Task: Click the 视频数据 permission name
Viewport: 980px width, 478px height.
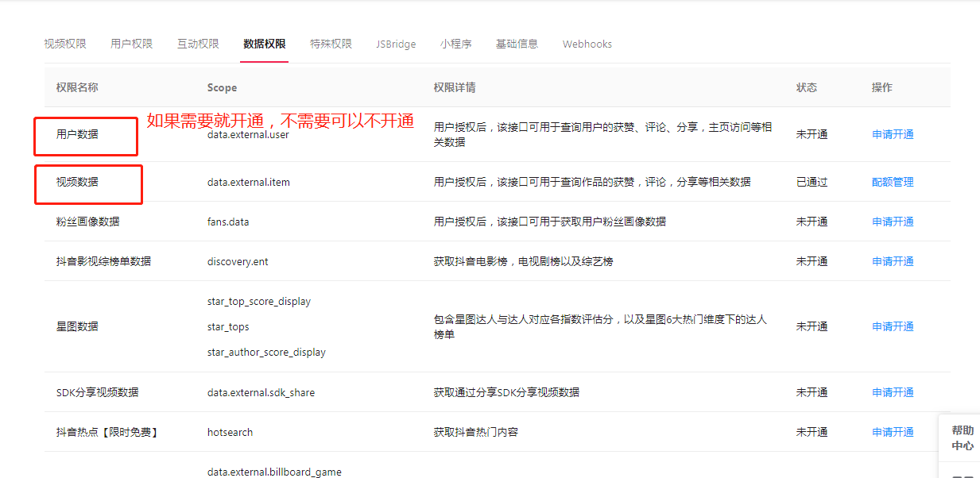Action: 77,182
